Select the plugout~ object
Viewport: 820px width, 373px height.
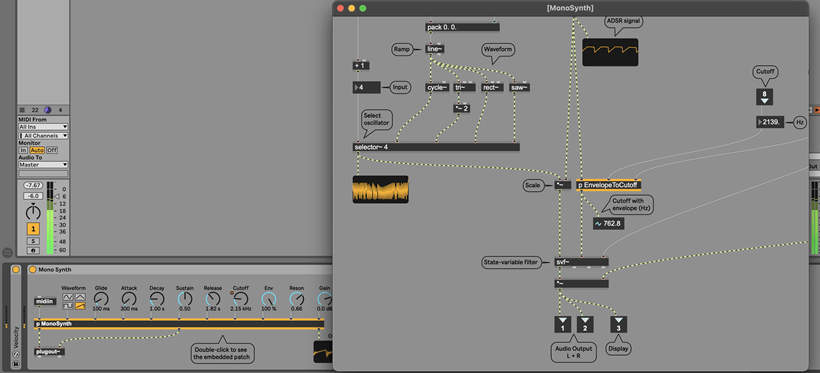point(50,352)
